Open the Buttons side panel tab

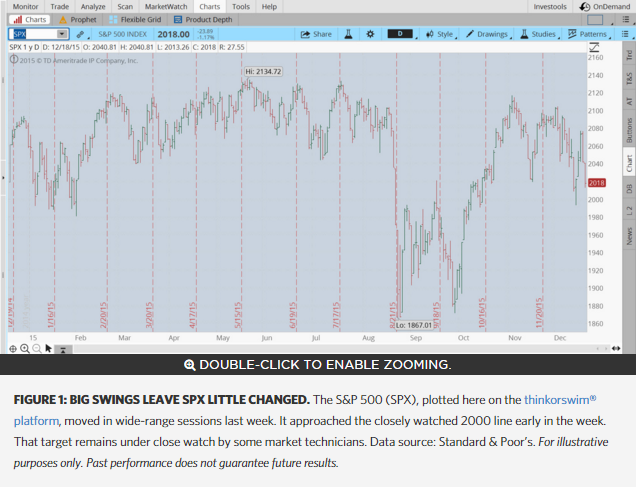pyautogui.click(x=629, y=130)
